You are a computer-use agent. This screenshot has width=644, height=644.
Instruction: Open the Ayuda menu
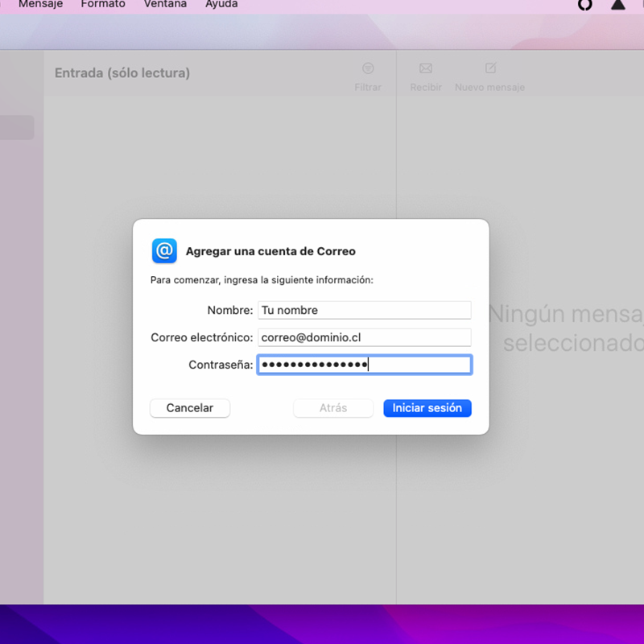pyautogui.click(x=221, y=5)
